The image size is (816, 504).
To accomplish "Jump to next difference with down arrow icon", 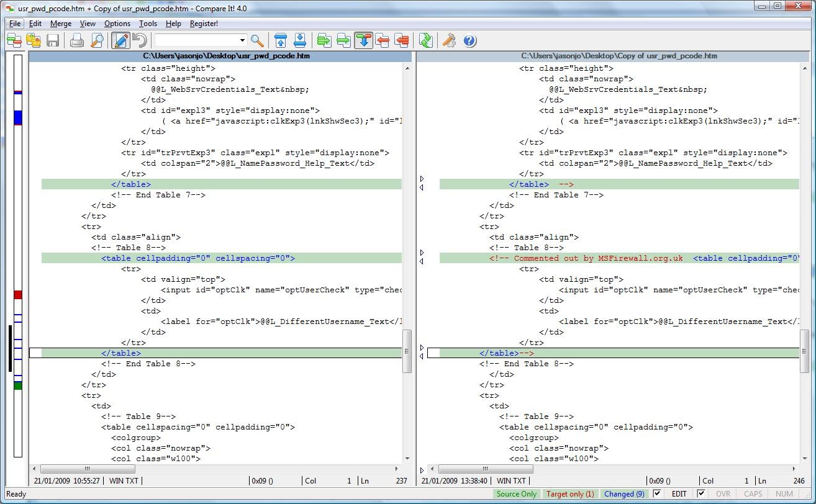I will tap(299, 41).
